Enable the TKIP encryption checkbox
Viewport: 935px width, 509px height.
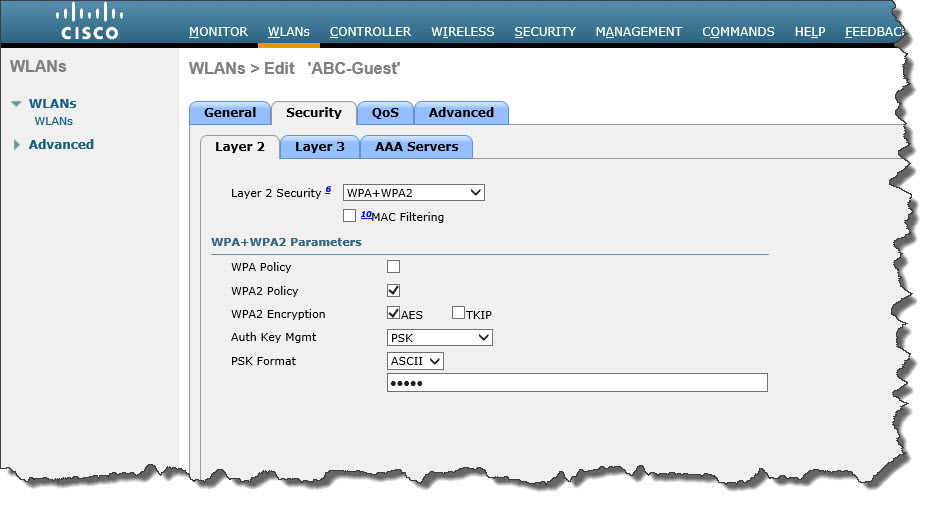[459, 313]
